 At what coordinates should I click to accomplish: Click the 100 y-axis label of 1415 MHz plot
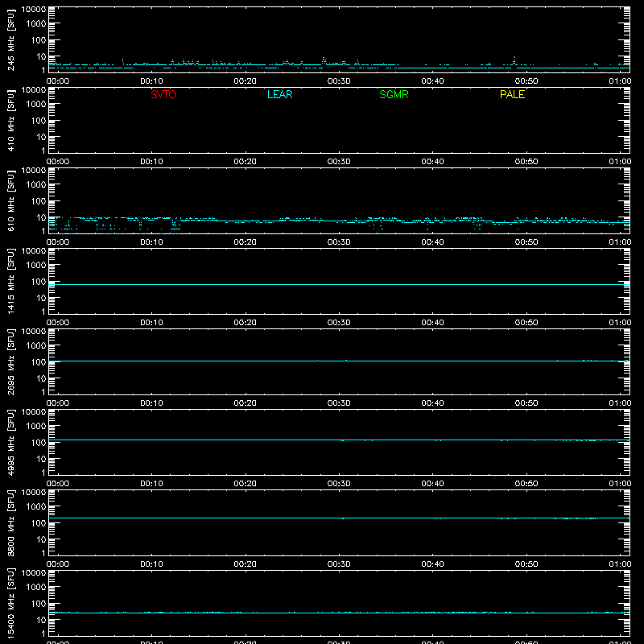(x=39, y=282)
